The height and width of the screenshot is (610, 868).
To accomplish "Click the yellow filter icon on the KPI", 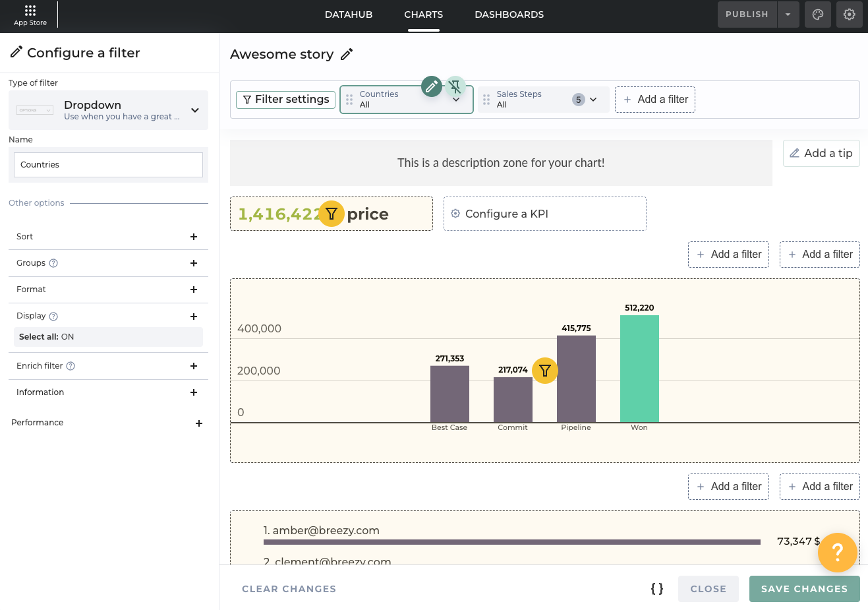I will point(332,214).
